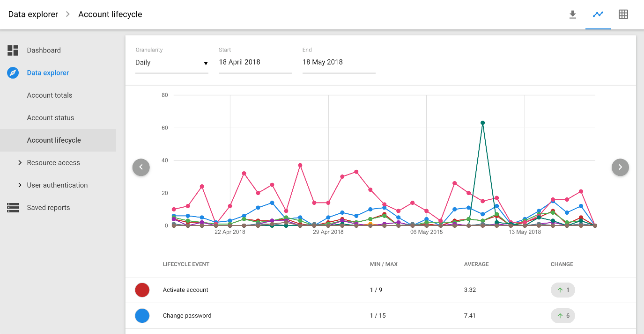Click the Change password blue legend marker
Image resolution: width=644 pixels, height=334 pixels.
[142, 316]
